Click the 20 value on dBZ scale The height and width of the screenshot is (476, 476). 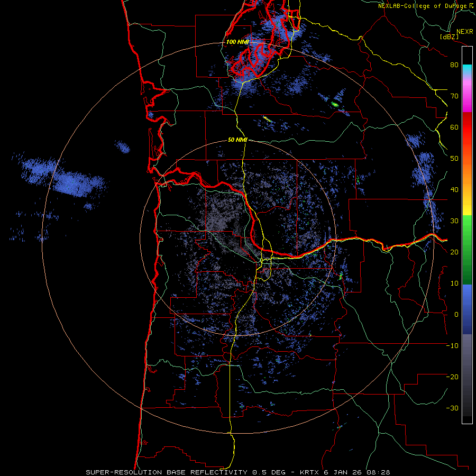[454, 252]
